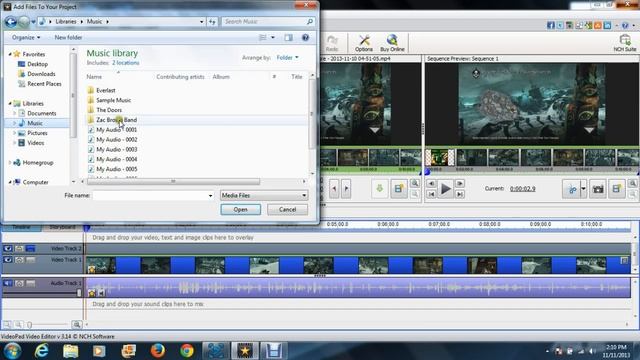Toggle the preview pane icon in dialog
640x360 pixels.
289,38
